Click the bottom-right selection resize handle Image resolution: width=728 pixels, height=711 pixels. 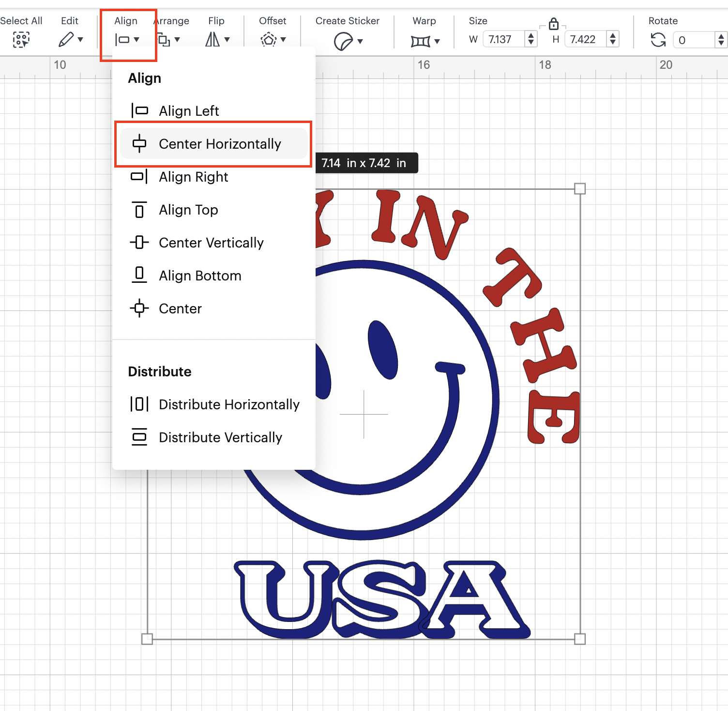click(580, 639)
